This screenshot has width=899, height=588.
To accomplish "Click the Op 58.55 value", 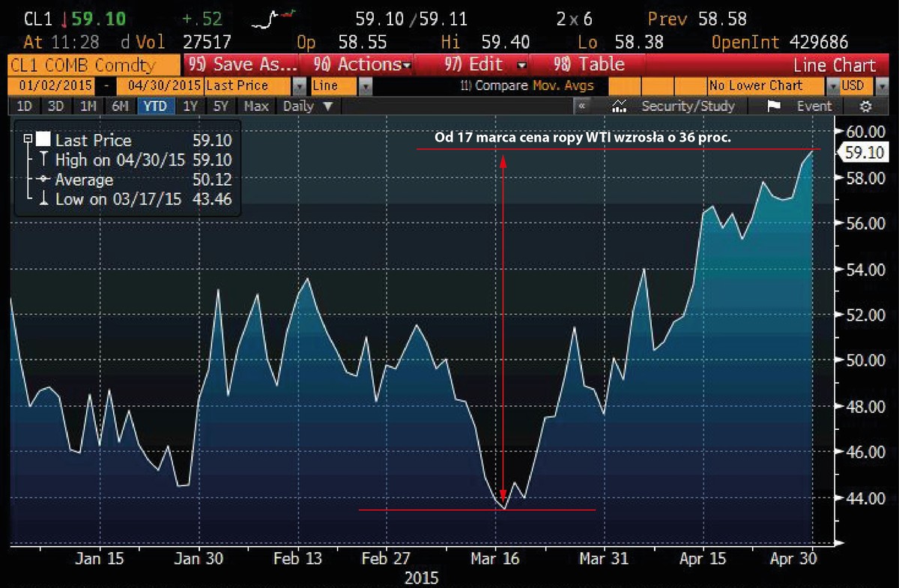I will pyautogui.click(x=341, y=43).
